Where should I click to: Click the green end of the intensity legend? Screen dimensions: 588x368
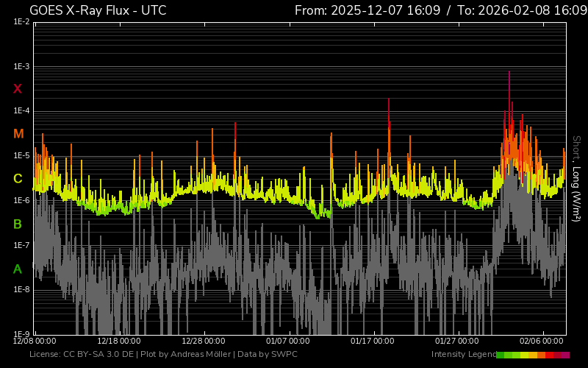tap(501, 355)
